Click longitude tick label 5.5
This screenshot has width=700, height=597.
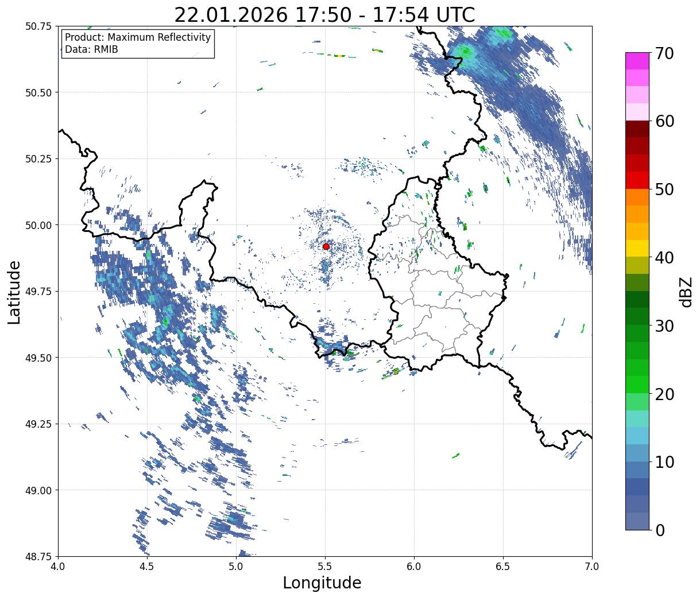click(x=325, y=567)
